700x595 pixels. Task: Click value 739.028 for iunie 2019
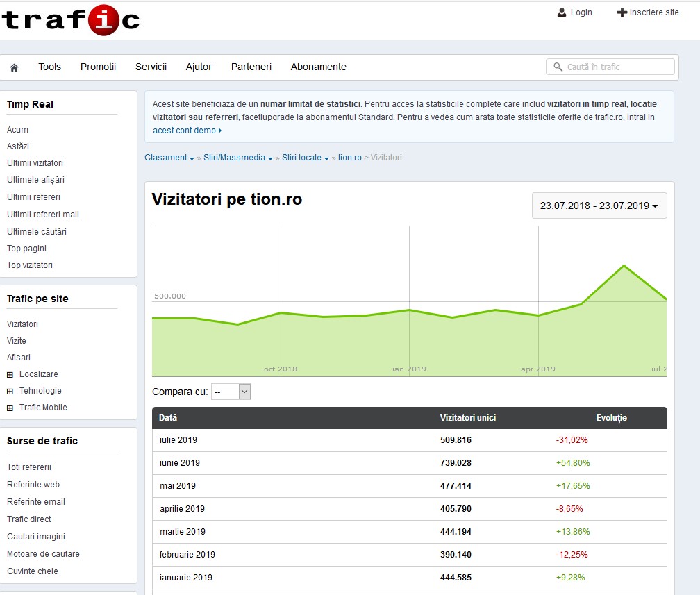(456, 463)
